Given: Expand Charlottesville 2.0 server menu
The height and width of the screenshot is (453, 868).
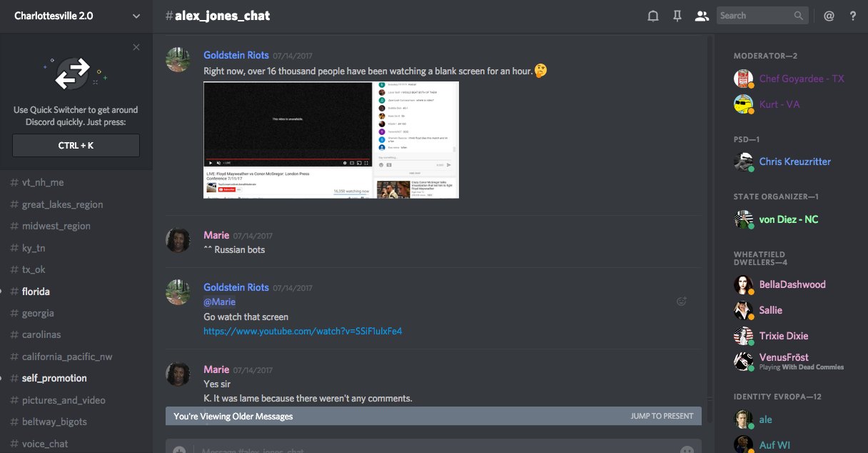Looking at the screenshot, I should 136,16.
